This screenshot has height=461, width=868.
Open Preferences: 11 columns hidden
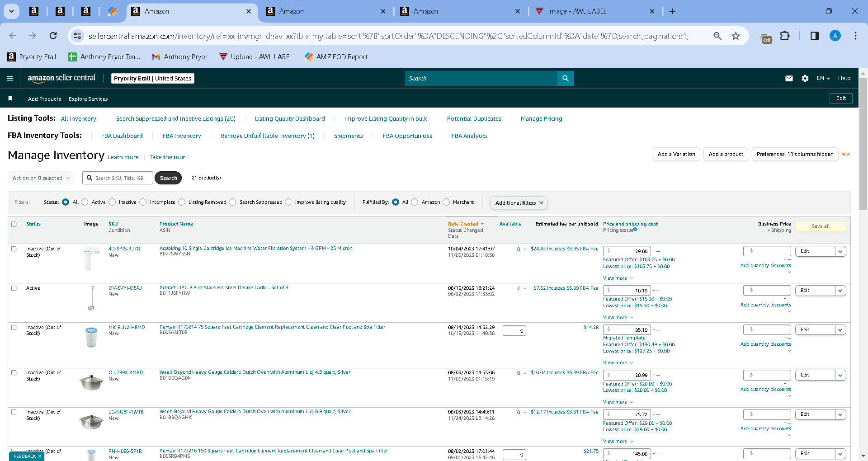click(x=795, y=154)
